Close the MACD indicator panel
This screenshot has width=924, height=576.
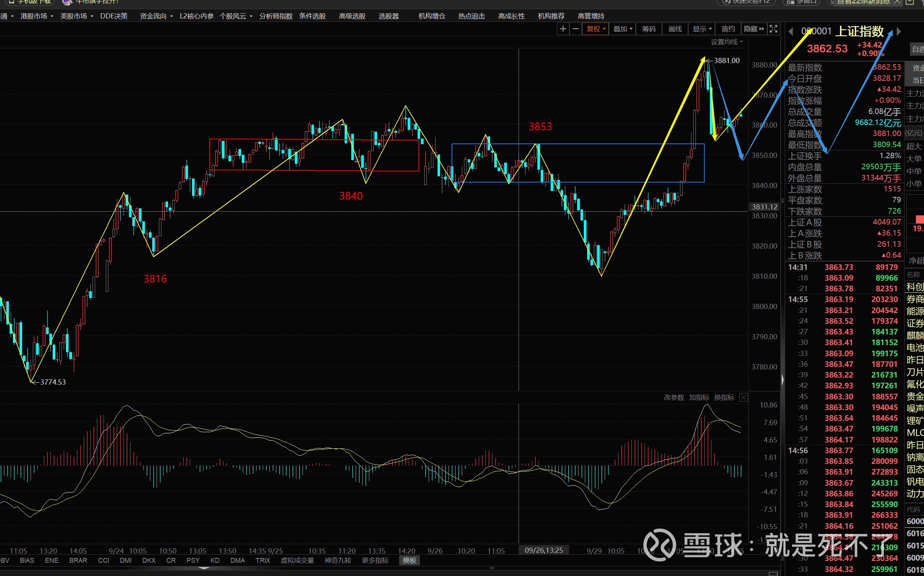[743, 397]
